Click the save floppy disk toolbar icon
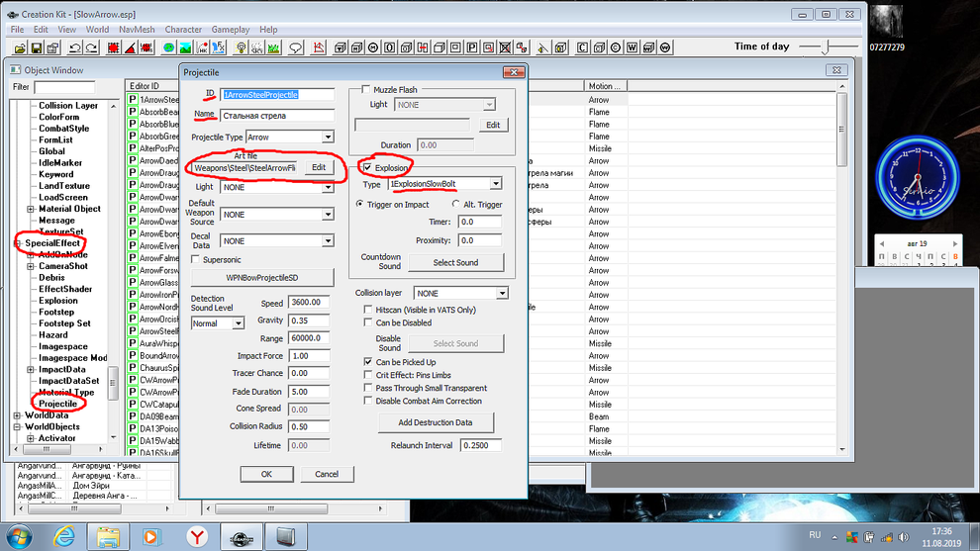This screenshot has width=980, height=551. [38, 47]
